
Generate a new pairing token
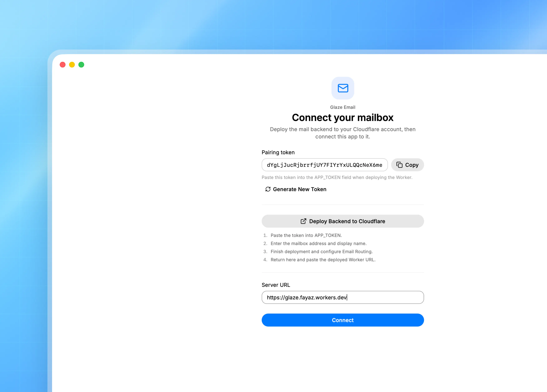pyautogui.click(x=296, y=189)
